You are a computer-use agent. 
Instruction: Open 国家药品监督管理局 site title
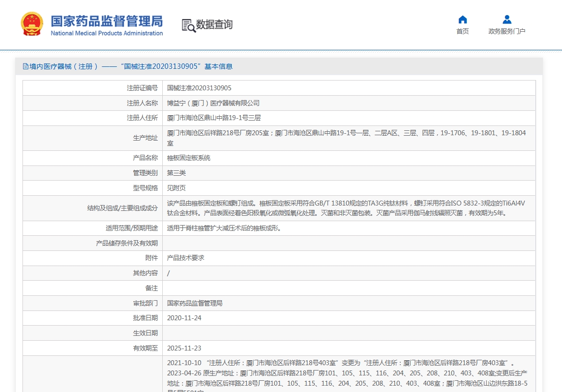[x=107, y=21]
